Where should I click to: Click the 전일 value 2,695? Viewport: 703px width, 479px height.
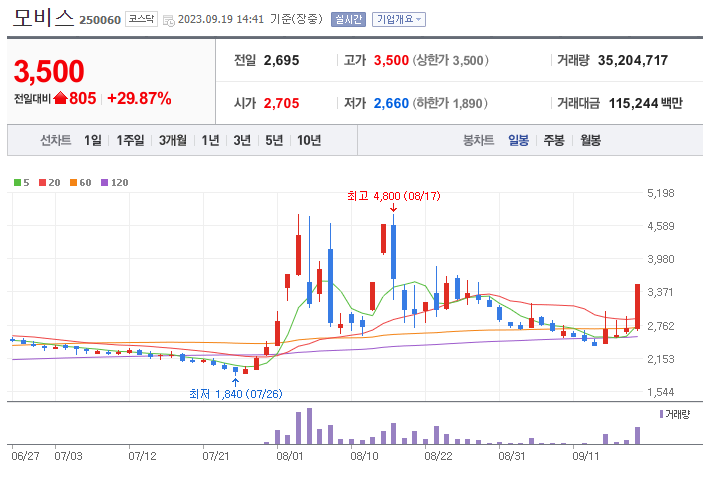(281, 60)
